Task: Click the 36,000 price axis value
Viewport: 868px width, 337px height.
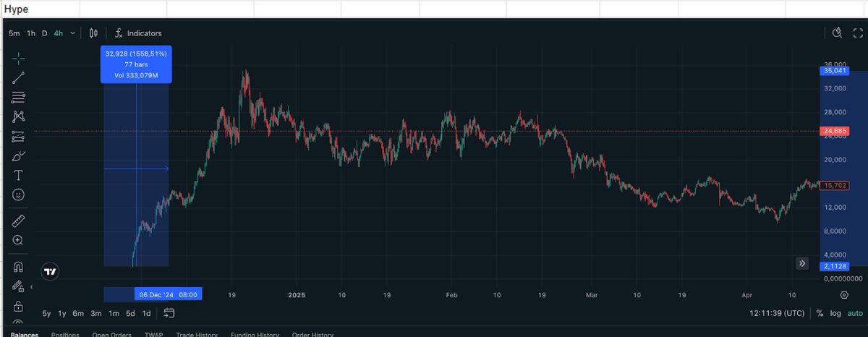Action: coord(836,65)
